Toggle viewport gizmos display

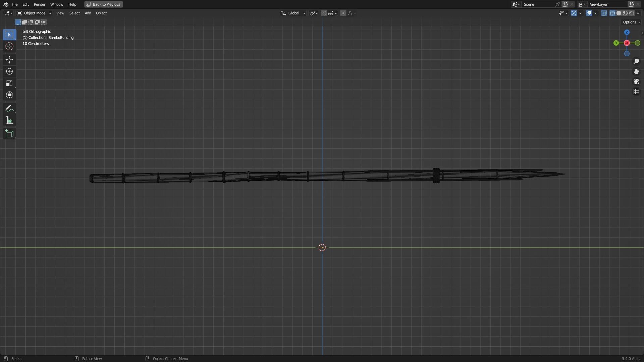click(574, 13)
